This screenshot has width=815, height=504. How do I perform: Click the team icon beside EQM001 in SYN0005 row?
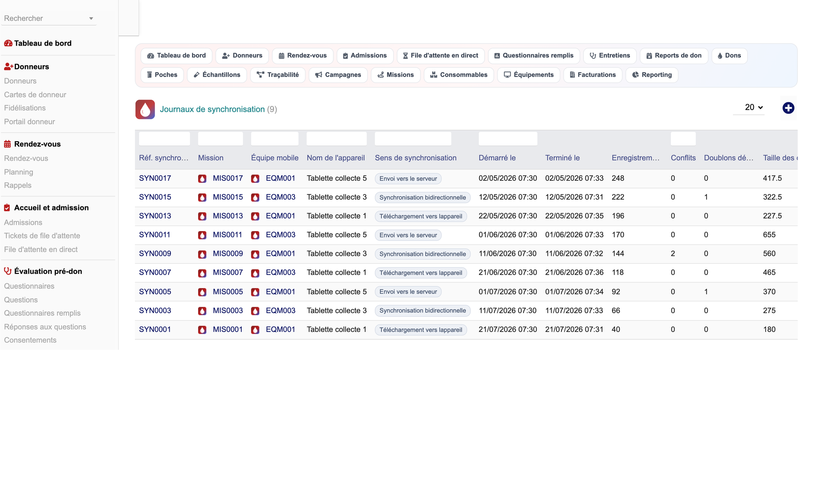coord(255,292)
